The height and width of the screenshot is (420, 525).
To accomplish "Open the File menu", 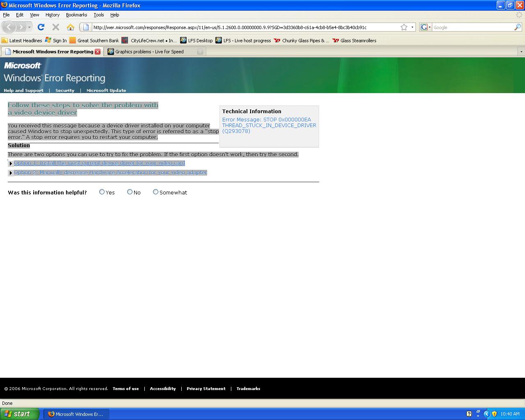I will [x=6, y=15].
